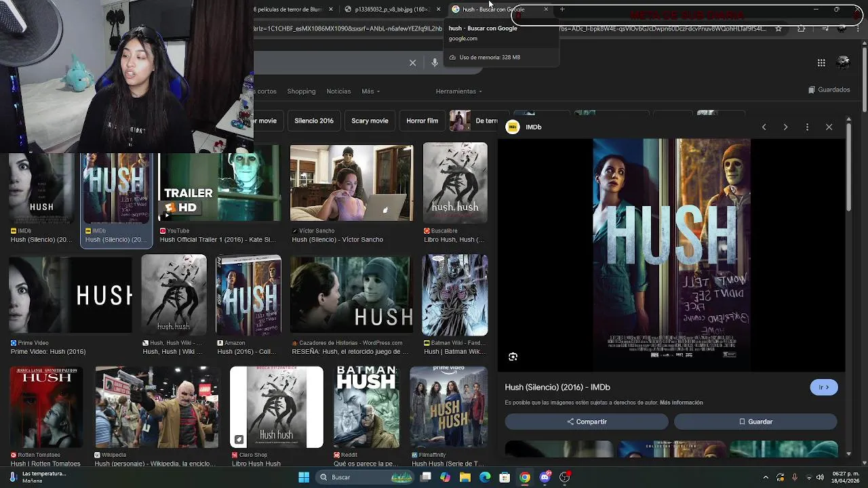Open the Buscalibre 'Libro Hush, Hush' image
868x488 pixels.
[x=455, y=183]
